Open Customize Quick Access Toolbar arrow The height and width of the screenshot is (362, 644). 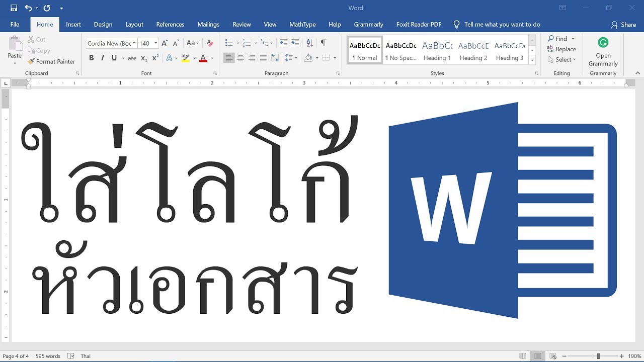[x=61, y=8]
